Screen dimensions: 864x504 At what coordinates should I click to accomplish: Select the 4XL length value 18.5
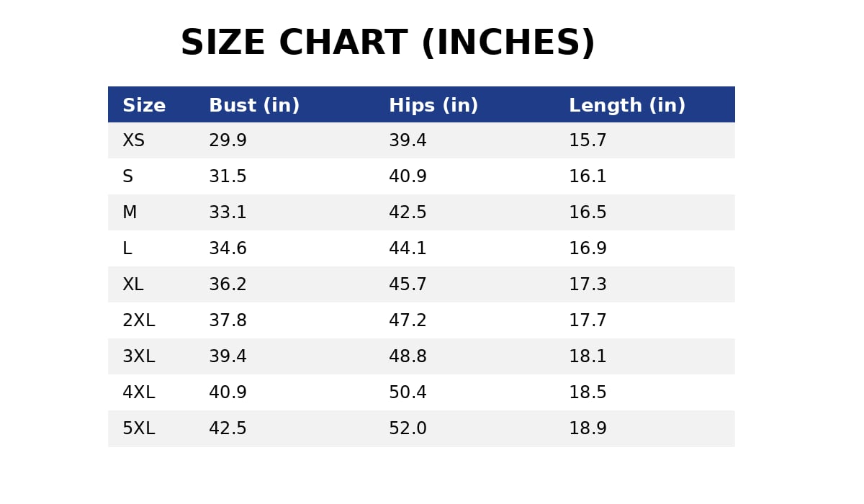click(x=588, y=393)
